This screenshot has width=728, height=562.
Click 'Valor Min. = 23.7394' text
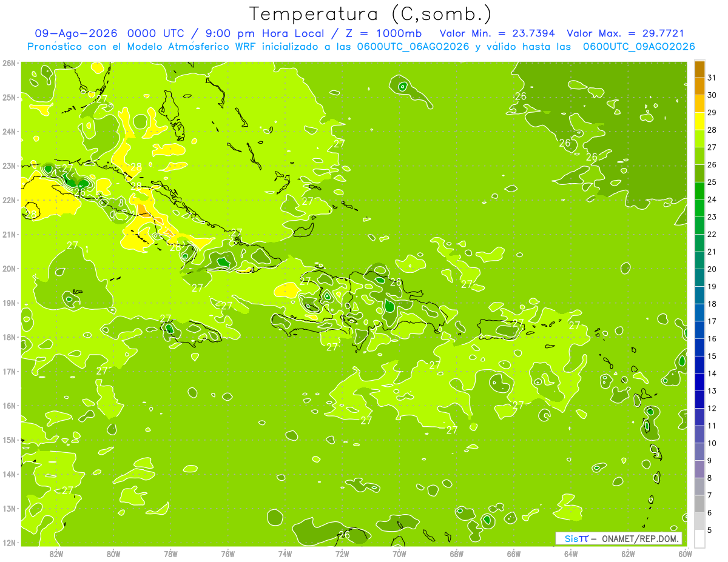[497, 34]
